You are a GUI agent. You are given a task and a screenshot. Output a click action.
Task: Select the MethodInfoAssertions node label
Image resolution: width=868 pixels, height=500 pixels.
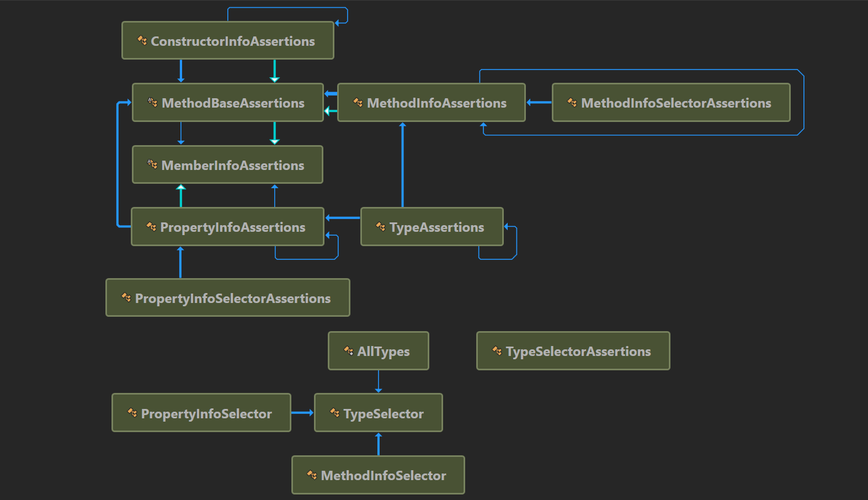click(x=436, y=103)
